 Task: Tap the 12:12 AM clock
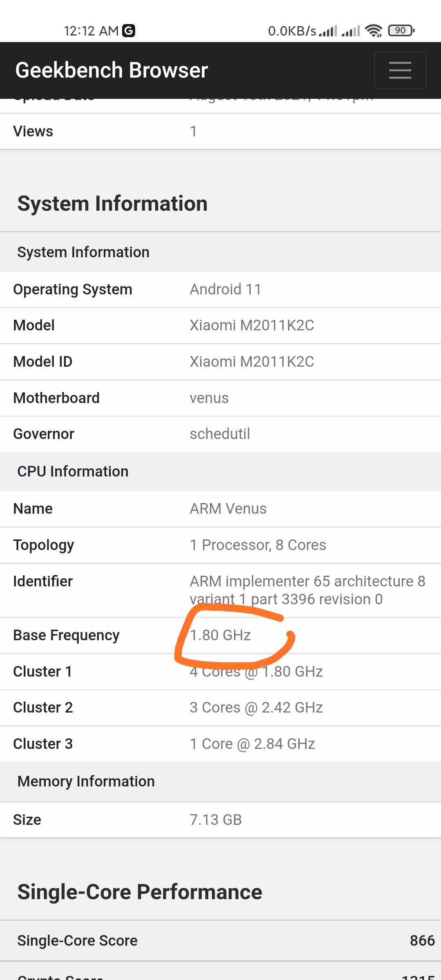[x=91, y=31]
